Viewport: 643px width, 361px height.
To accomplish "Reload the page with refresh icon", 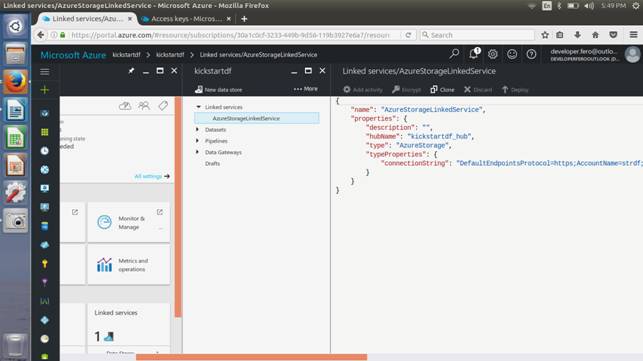I will [x=408, y=35].
